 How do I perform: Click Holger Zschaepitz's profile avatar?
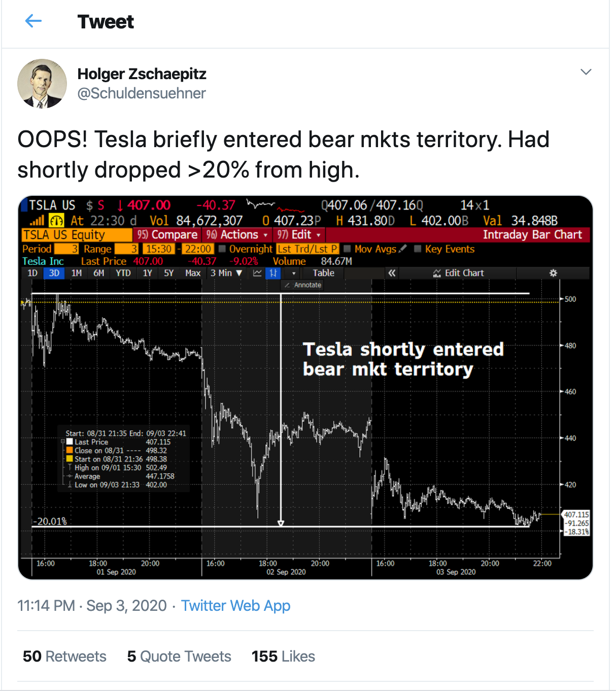(x=42, y=84)
